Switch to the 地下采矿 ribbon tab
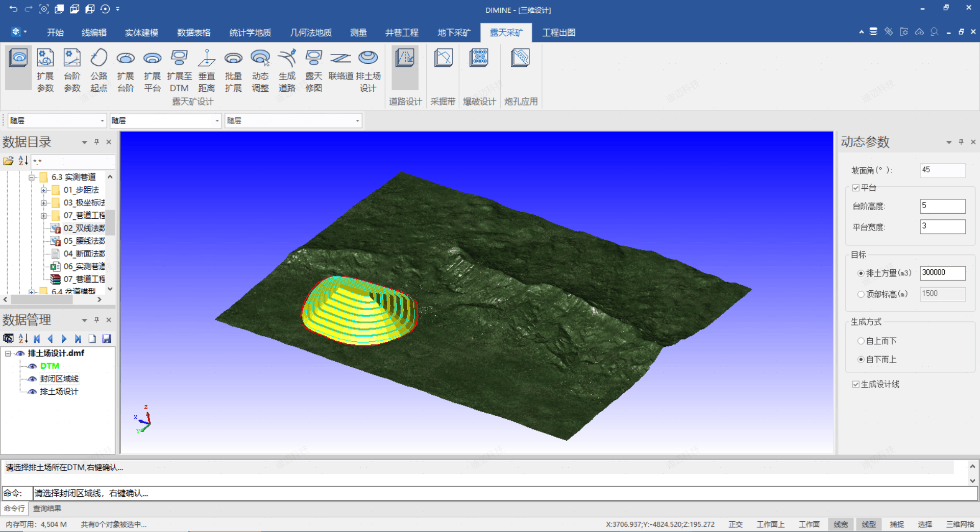 pyautogui.click(x=454, y=33)
